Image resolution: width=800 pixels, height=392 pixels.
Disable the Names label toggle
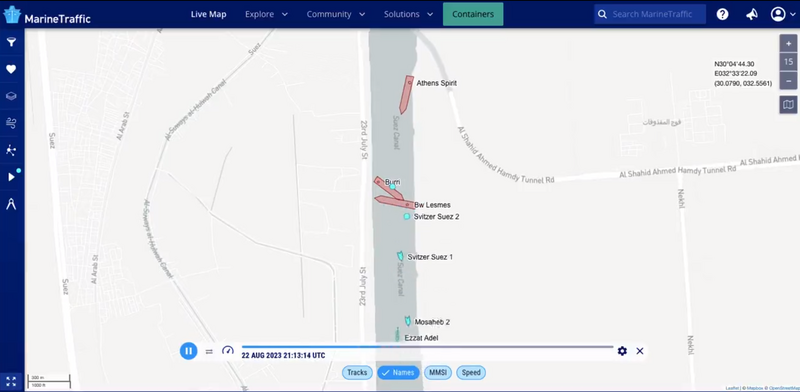pos(398,373)
